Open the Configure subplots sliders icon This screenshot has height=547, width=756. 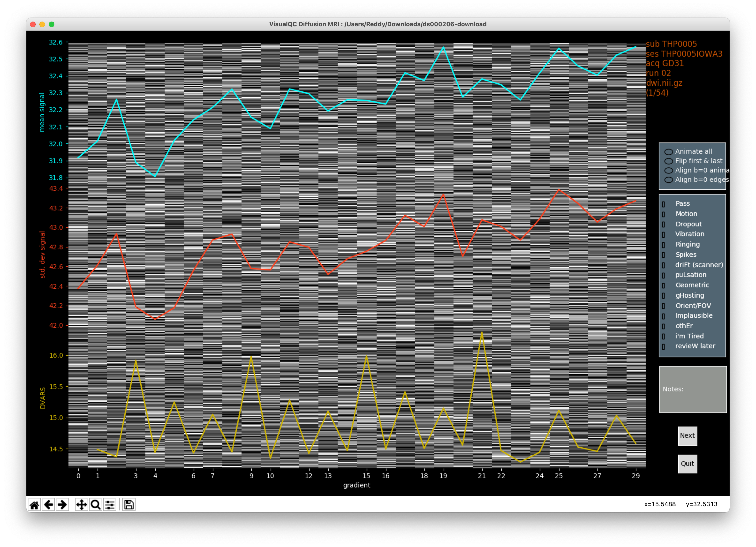coord(110,504)
